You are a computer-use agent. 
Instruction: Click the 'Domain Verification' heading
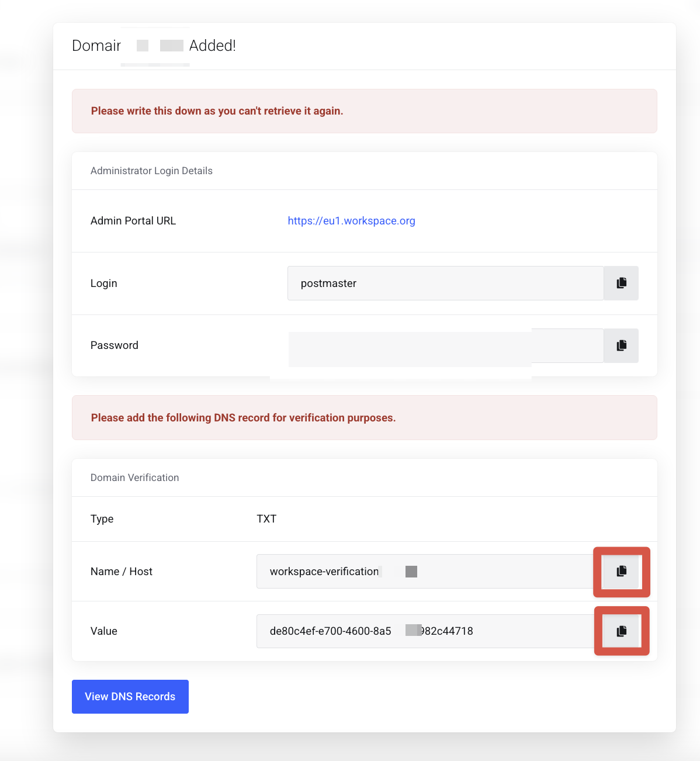134,478
